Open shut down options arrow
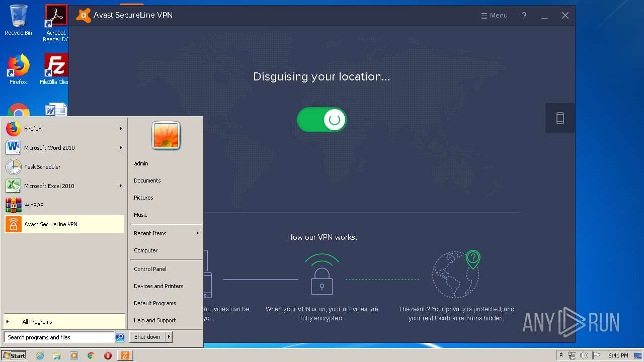This screenshot has width=644, height=362. 169,337
